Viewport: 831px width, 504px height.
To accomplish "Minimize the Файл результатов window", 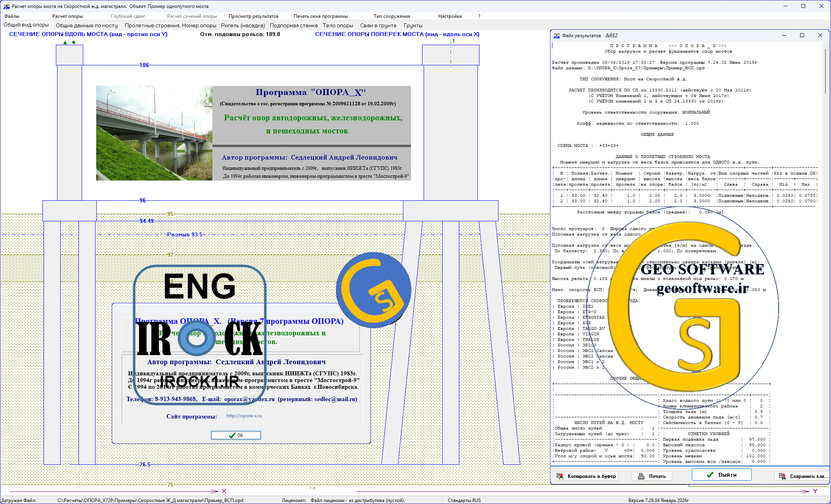I will (784, 35).
